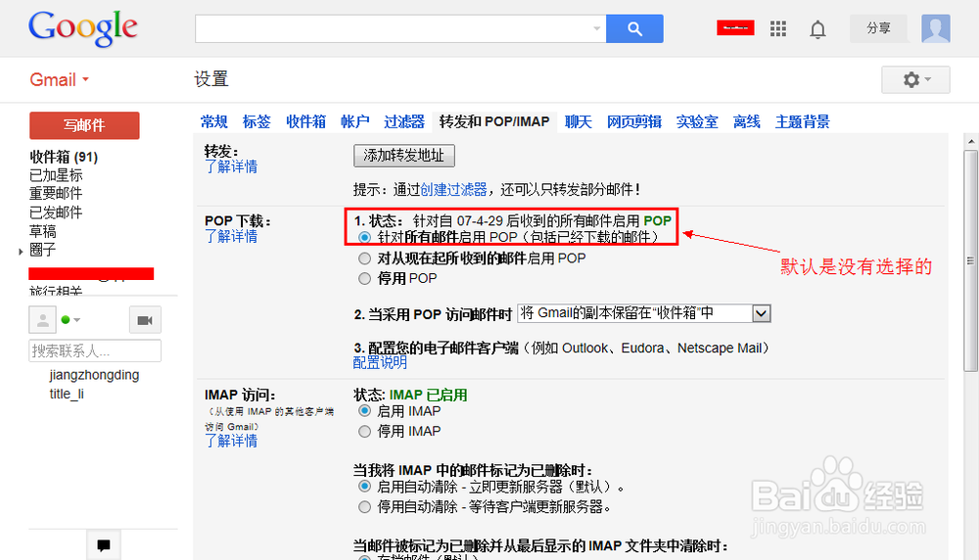Viewport: 979px width, 560px height.
Task: Open the 聊天 settings tab
Action: (579, 121)
